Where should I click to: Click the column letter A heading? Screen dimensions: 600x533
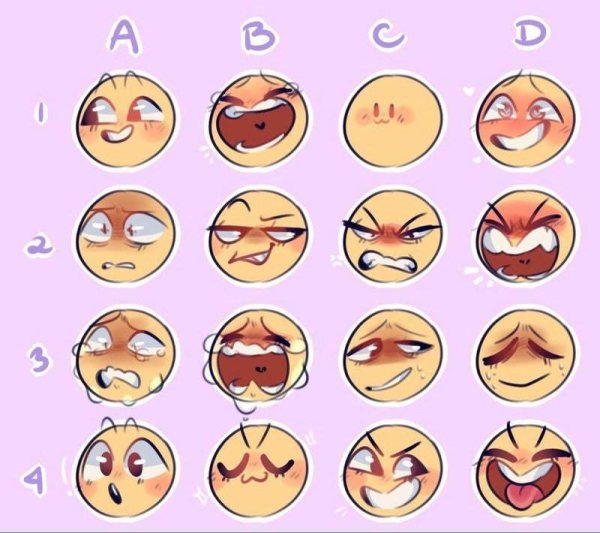tap(125, 36)
